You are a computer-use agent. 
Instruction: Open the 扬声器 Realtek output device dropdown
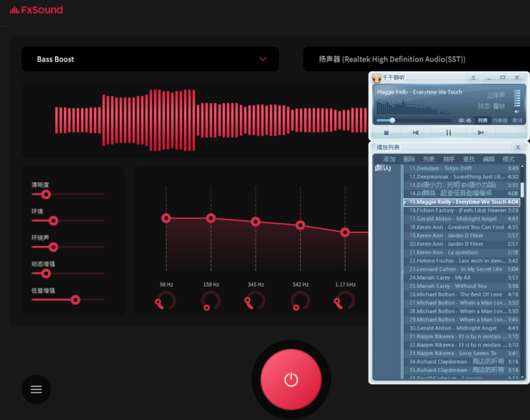coord(417,59)
